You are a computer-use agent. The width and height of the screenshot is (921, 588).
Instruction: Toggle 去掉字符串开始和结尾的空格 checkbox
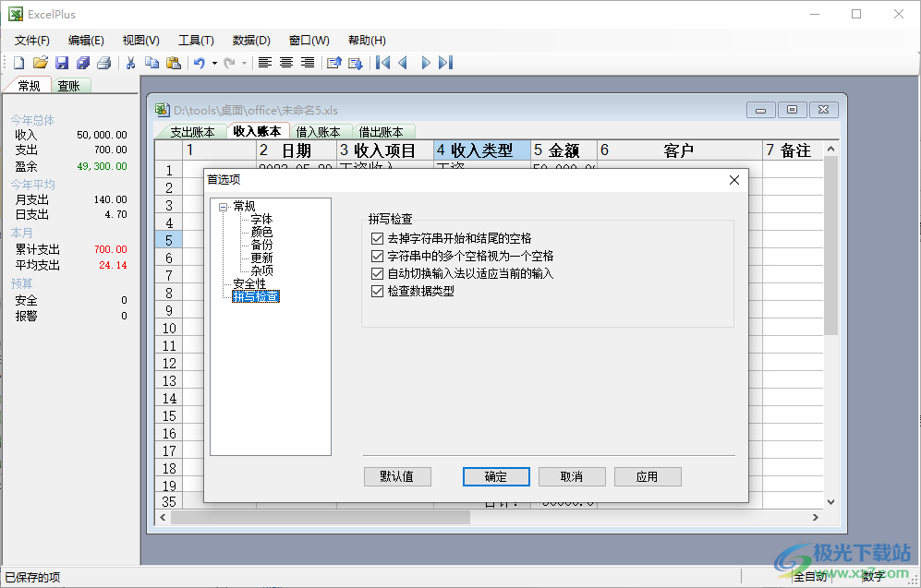(377, 238)
